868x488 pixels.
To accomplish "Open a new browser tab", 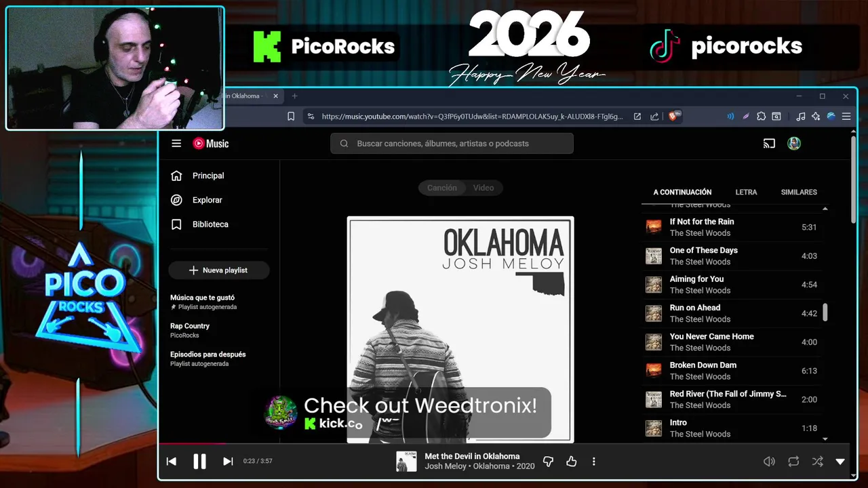I will pos(295,96).
